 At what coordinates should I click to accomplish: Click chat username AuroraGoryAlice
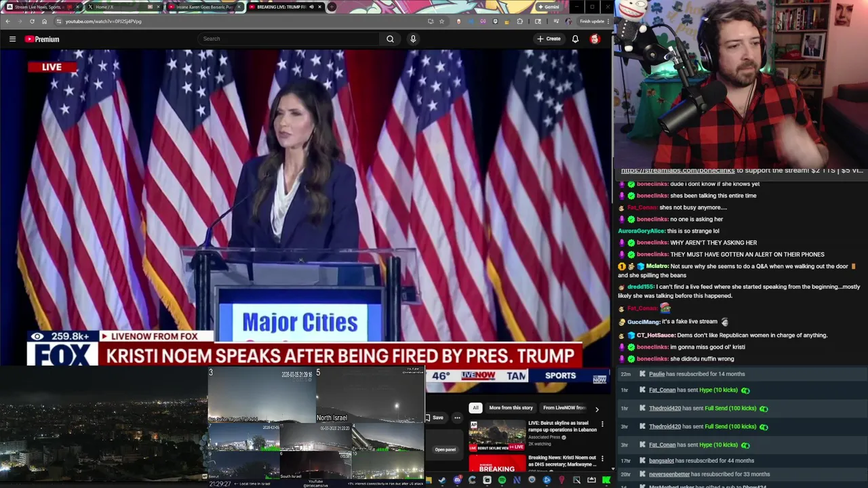tap(641, 231)
